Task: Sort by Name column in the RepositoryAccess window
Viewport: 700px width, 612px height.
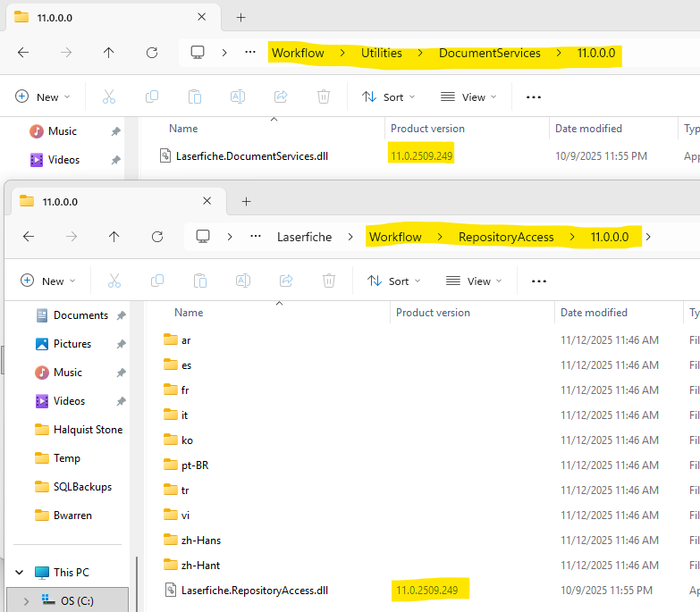Action: tap(189, 313)
